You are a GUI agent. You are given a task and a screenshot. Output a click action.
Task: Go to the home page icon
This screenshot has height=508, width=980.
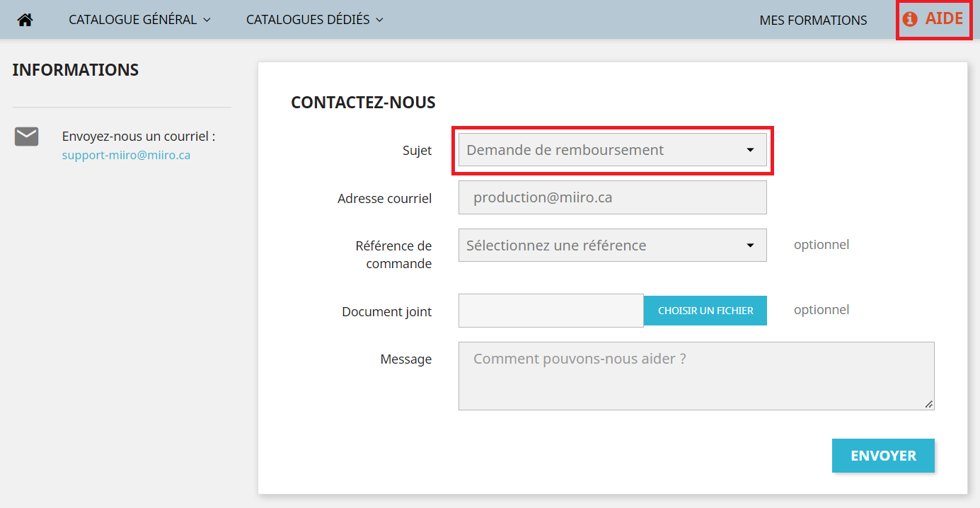(x=25, y=20)
